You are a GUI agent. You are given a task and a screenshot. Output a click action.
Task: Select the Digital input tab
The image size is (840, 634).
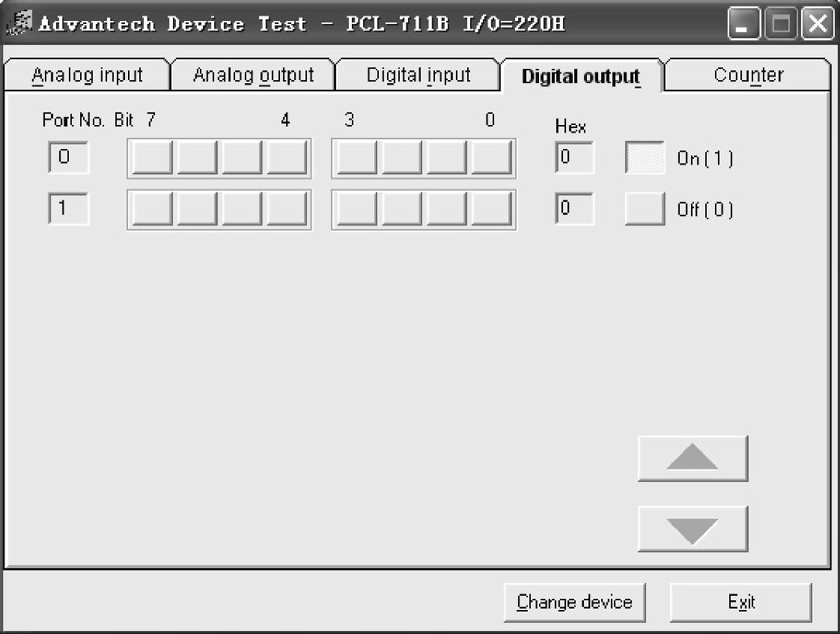point(419,75)
